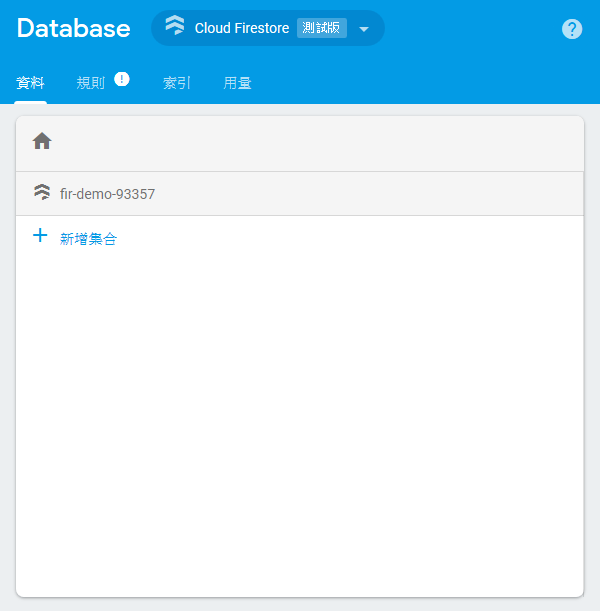Image resolution: width=600 pixels, height=611 pixels.
Task: Switch to the 規則 tab
Action: click(90, 83)
